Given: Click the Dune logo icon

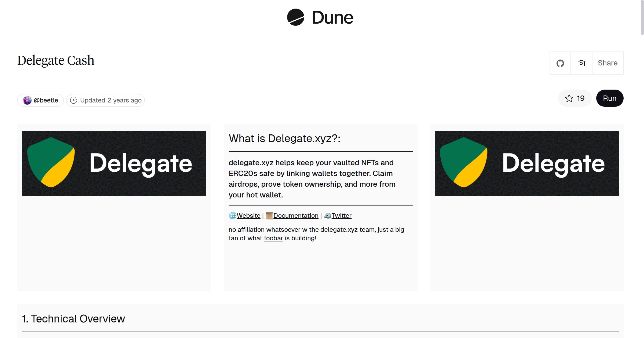Looking at the screenshot, I should coord(295,17).
